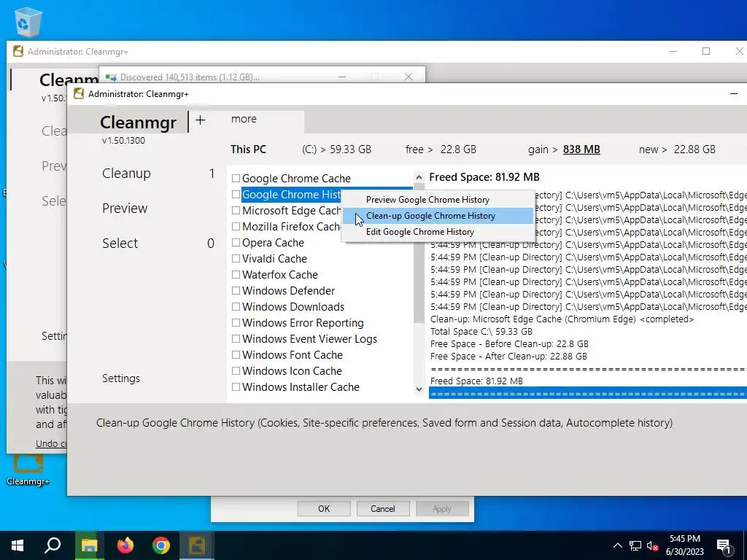Minimize the Discovered items progress dialog
Image resolution: width=747 pixels, height=560 pixels.
point(342,77)
